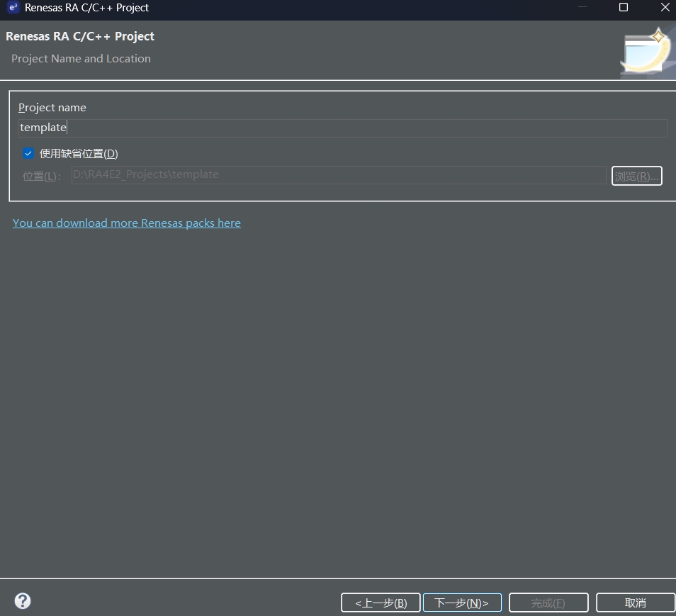Screen dimensions: 676x616
Task: Click the 位置(L): label
Action: [x=42, y=176]
